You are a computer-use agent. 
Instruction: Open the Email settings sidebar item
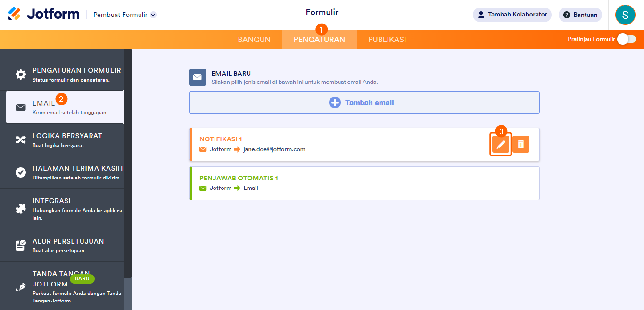(x=65, y=107)
